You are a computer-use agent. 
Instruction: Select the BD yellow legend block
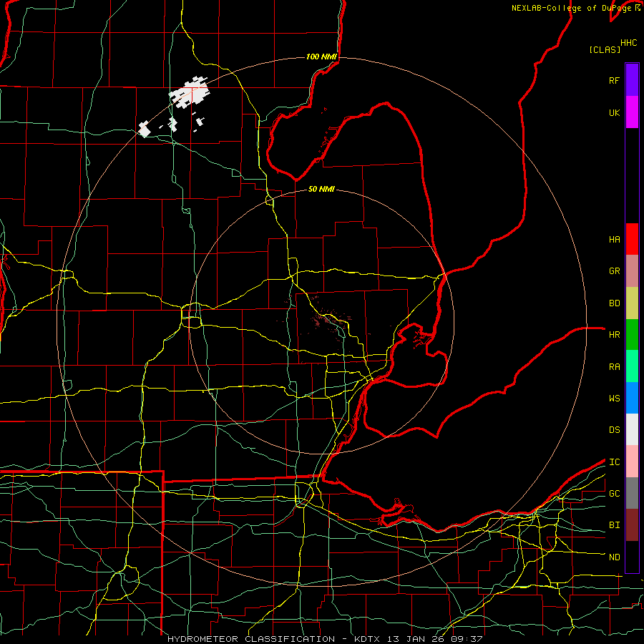click(x=632, y=303)
